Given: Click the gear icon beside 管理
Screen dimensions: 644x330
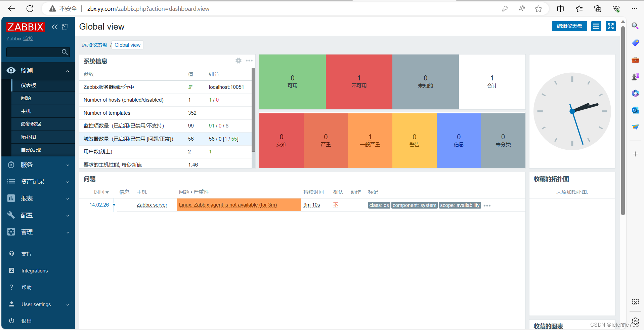Looking at the screenshot, I should pos(11,232).
